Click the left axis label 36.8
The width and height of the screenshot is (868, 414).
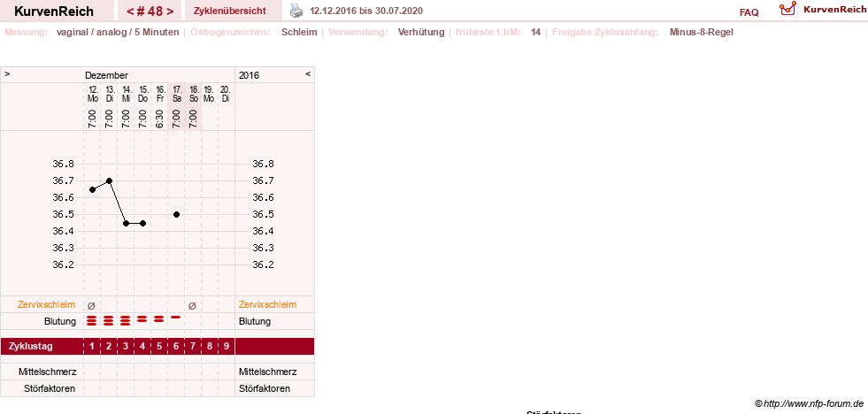(x=63, y=164)
